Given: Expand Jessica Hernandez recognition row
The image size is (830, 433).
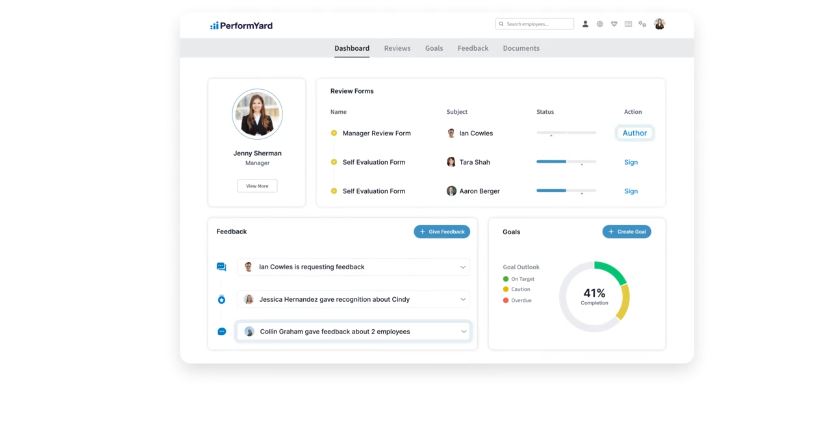Looking at the screenshot, I should point(463,300).
